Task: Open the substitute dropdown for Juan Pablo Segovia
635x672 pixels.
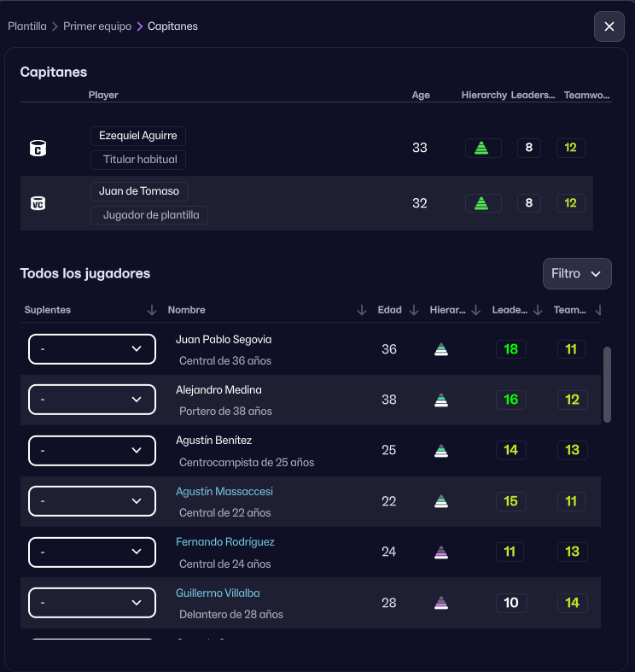Action: tap(92, 349)
